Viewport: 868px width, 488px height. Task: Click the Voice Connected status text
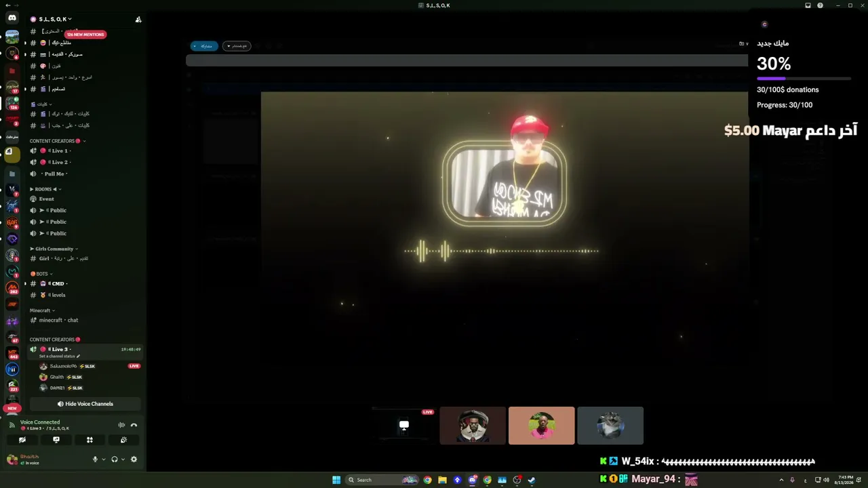[40, 422]
